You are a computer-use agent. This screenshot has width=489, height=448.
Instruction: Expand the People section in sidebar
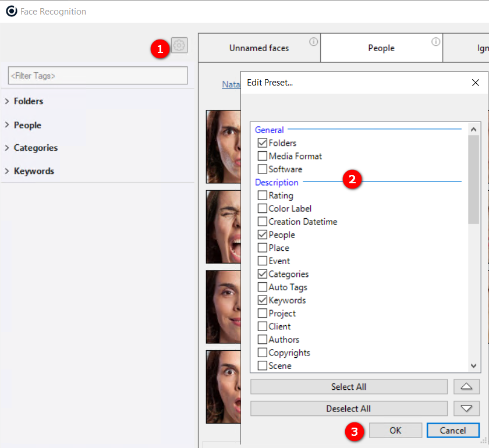pyautogui.click(x=7, y=125)
